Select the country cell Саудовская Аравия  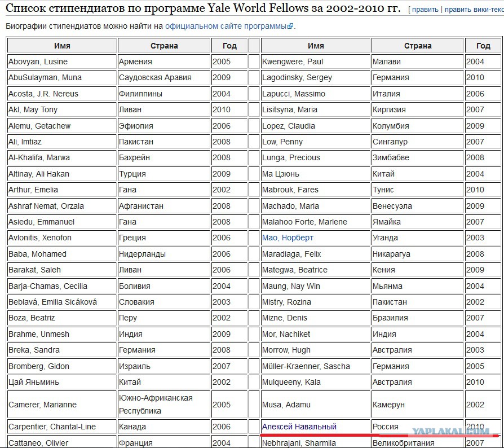(x=164, y=77)
